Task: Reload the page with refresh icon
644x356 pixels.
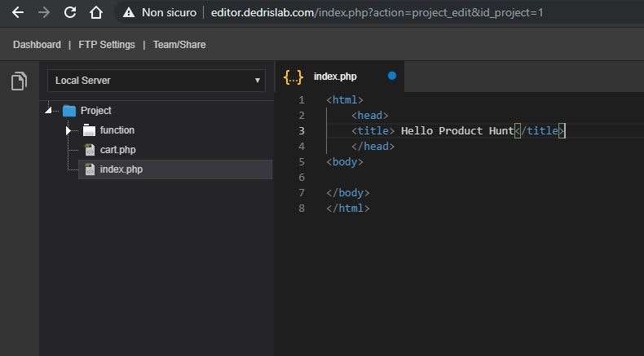Action: pyautogui.click(x=70, y=12)
